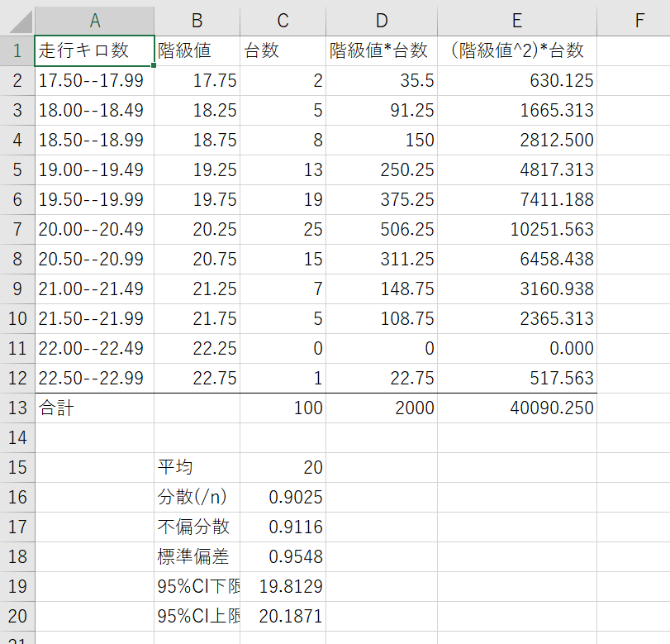Click cell 19.00--19.49
This screenshot has width=670, height=644.
[x=94, y=169]
